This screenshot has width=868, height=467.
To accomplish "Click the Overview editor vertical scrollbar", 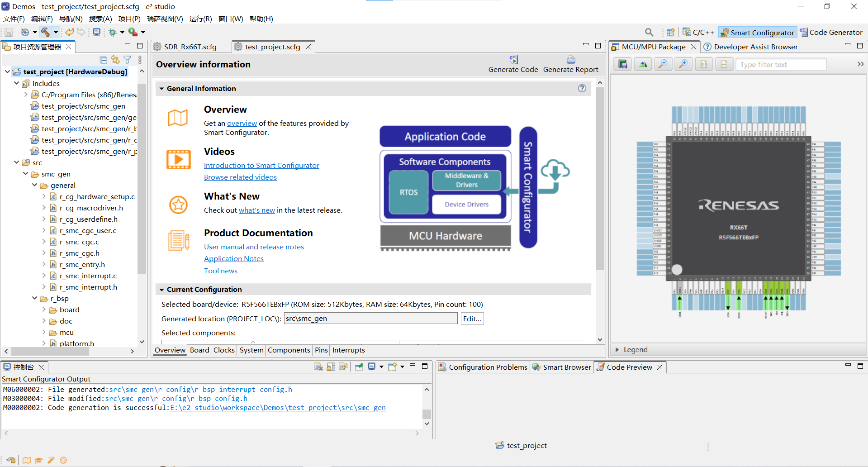I will tap(600, 179).
